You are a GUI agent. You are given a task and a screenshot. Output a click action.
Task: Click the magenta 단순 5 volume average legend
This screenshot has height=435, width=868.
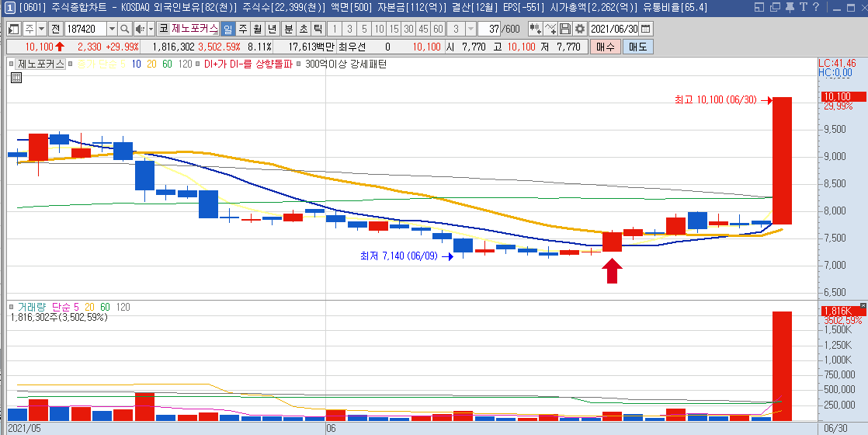[x=66, y=306]
